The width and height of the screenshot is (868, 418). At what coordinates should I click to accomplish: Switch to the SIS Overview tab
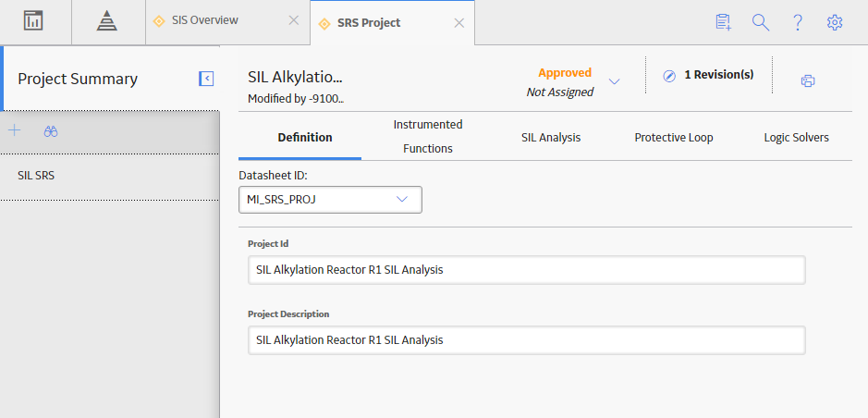coord(205,20)
